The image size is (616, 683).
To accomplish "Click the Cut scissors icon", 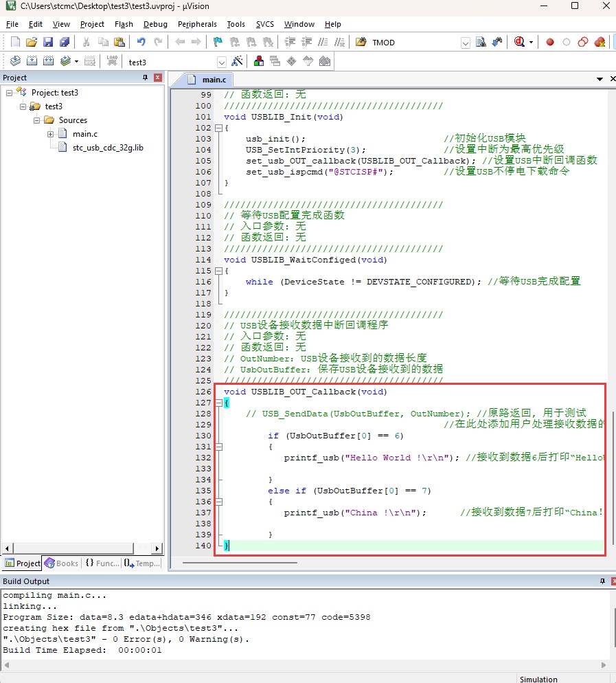I will tap(87, 42).
